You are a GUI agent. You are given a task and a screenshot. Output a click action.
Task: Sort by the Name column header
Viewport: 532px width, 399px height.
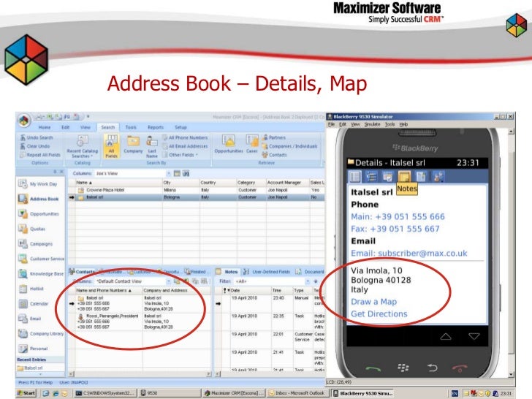(118, 183)
